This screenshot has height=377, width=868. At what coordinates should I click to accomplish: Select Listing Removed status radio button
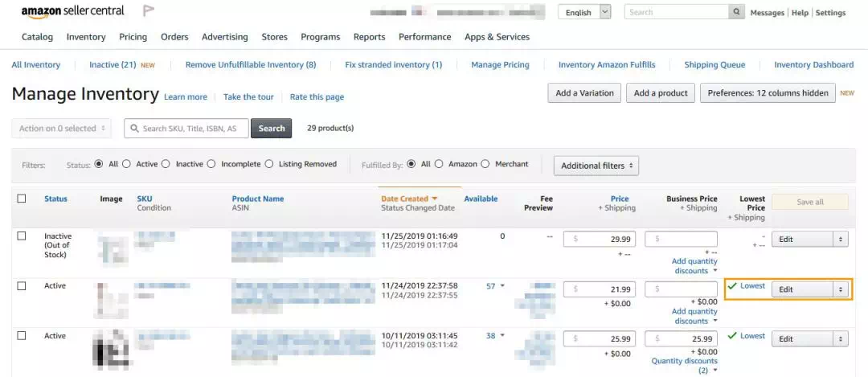[269, 164]
